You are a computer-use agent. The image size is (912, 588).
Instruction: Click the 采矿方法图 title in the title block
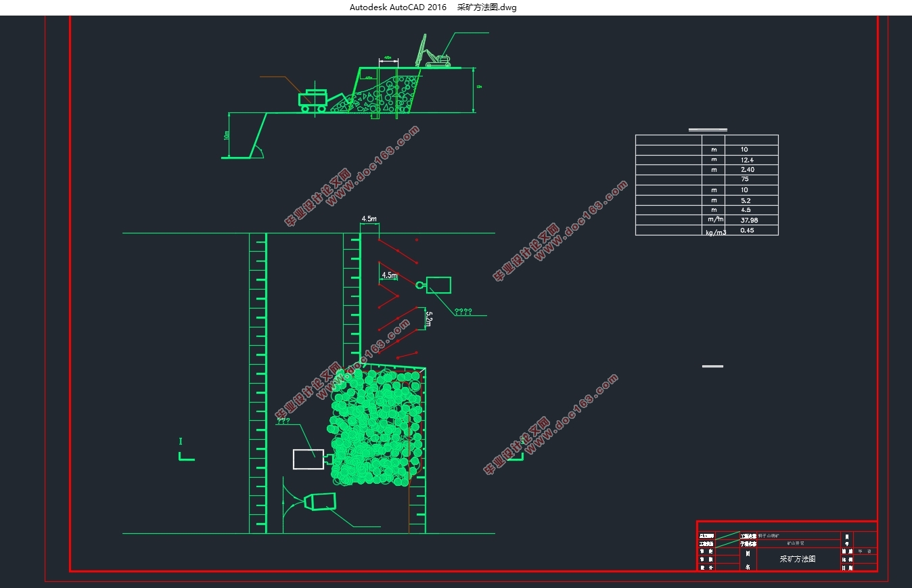coord(798,560)
